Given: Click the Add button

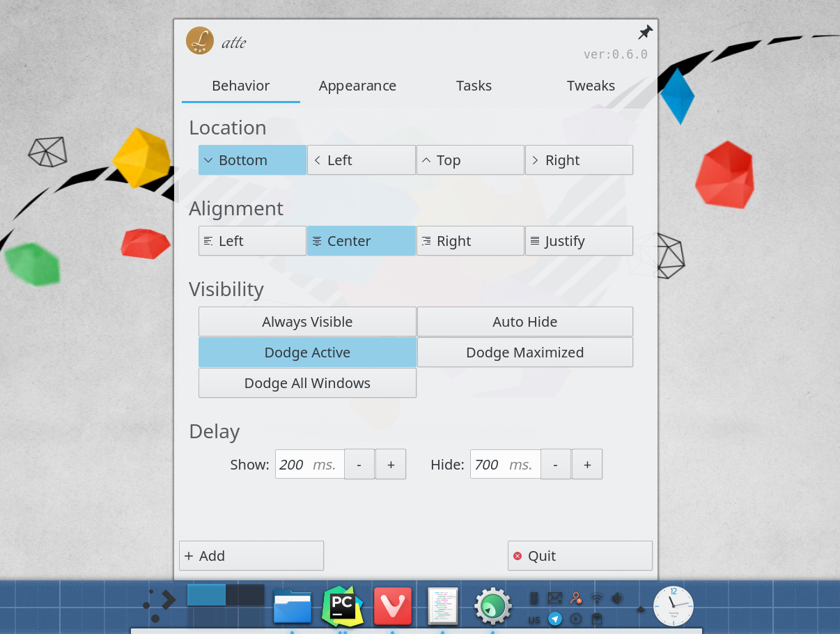Looking at the screenshot, I should point(251,556).
